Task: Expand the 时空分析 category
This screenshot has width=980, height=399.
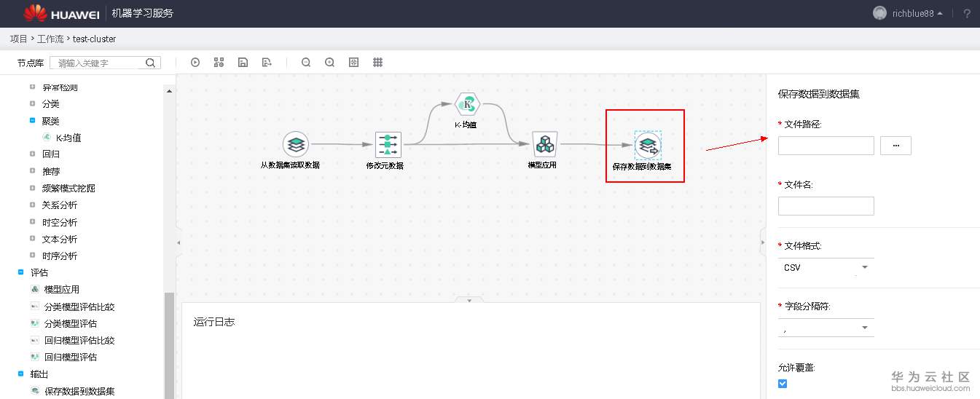Action: (x=32, y=221)
